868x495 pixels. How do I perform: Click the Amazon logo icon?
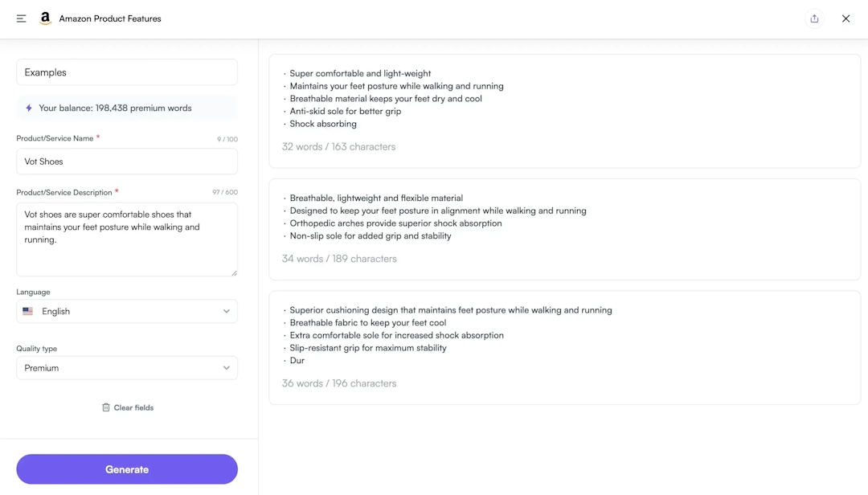(46, 18)
